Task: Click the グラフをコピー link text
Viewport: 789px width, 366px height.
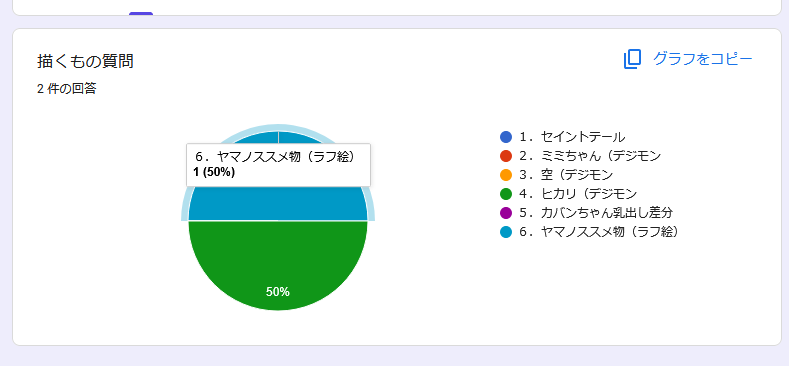Action: point(702,59)
